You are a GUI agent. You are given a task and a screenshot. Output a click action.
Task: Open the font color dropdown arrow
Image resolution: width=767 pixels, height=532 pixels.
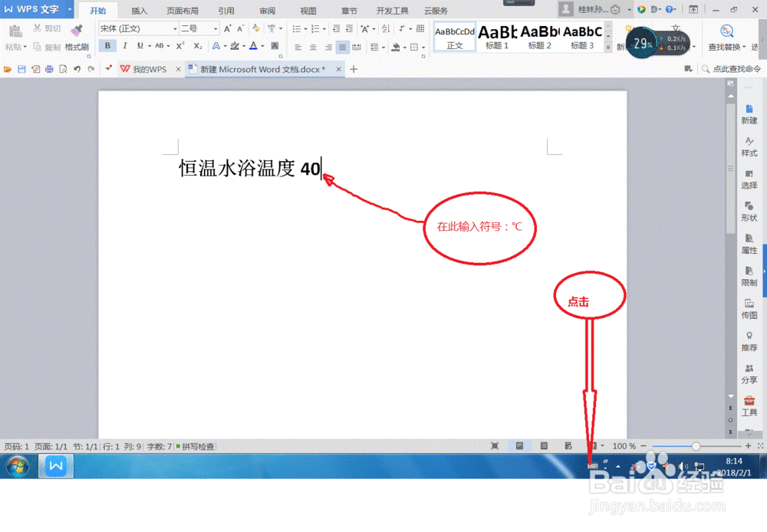click(x=261, y=46)
